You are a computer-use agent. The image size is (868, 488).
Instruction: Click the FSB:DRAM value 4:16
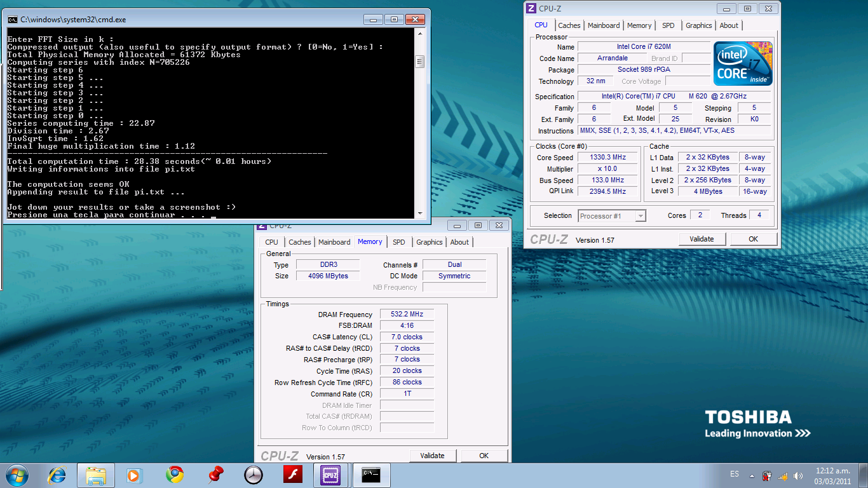(x=407, y=326)
